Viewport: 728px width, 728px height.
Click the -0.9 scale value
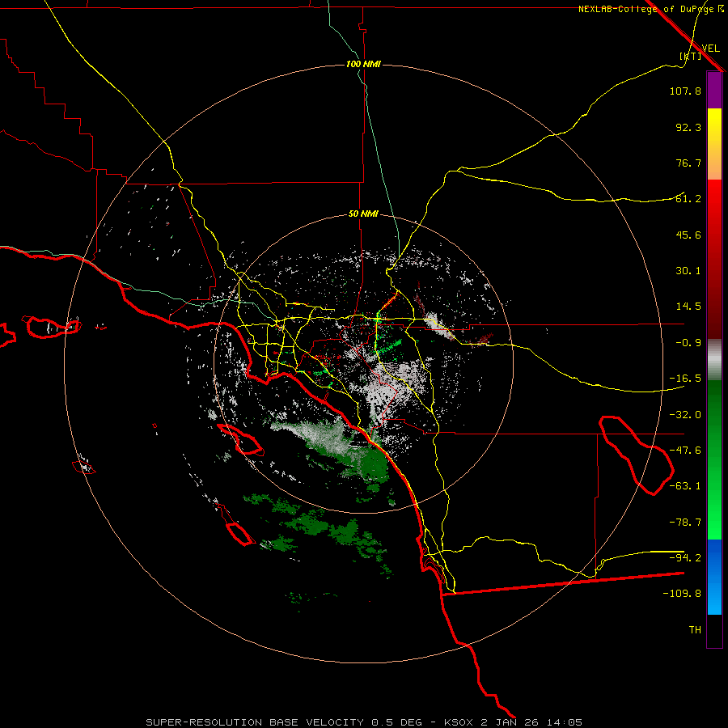pyautogui.click(x=688, y=343)
